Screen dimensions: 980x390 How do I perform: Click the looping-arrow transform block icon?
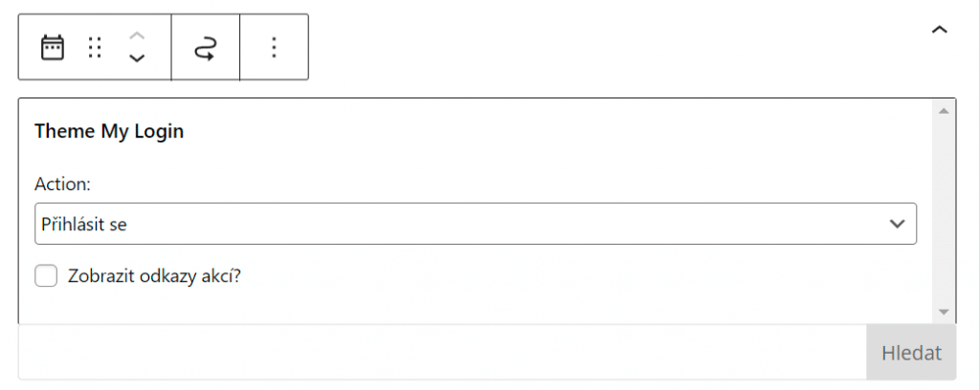pyautogui.click(x=205, y=48)
